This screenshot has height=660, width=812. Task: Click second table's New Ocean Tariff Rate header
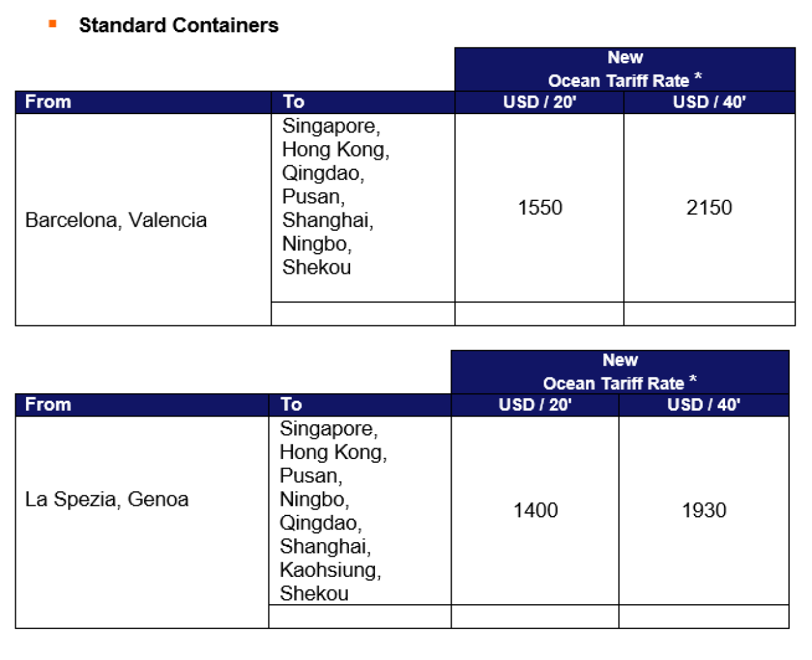pyautogui.click(x=620, y=372)
